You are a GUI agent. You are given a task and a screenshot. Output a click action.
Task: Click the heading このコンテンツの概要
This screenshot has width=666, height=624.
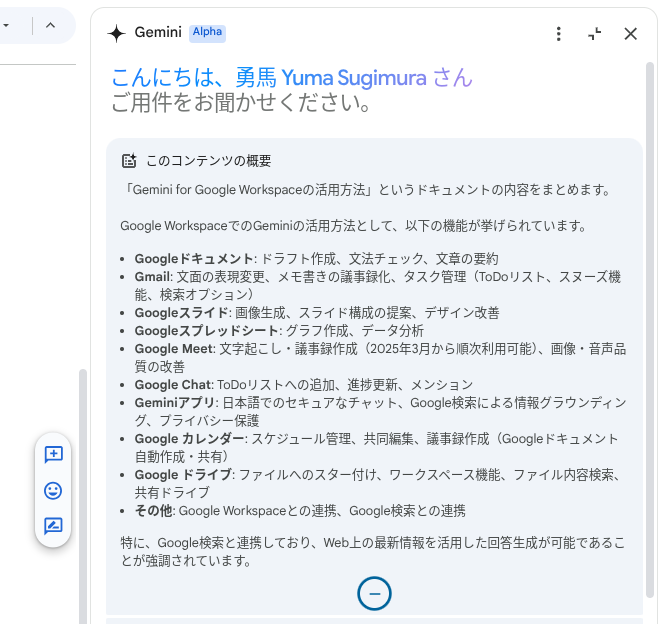209,161
